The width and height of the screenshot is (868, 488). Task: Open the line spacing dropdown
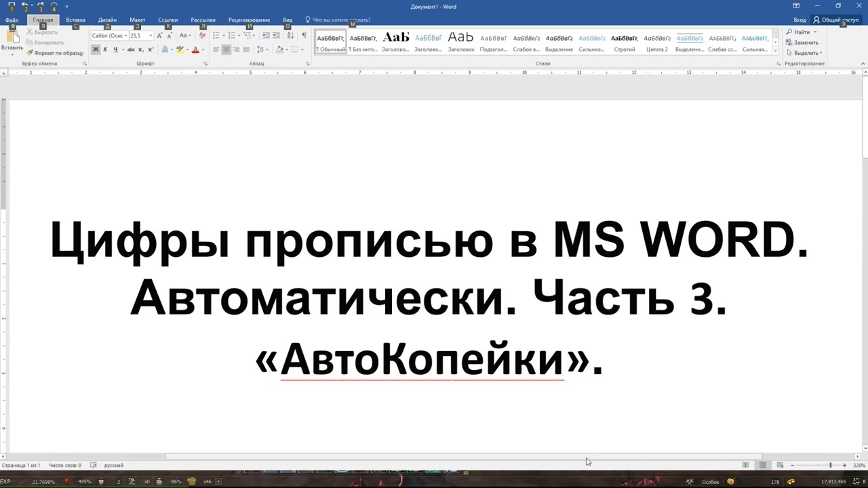point(263,49)
